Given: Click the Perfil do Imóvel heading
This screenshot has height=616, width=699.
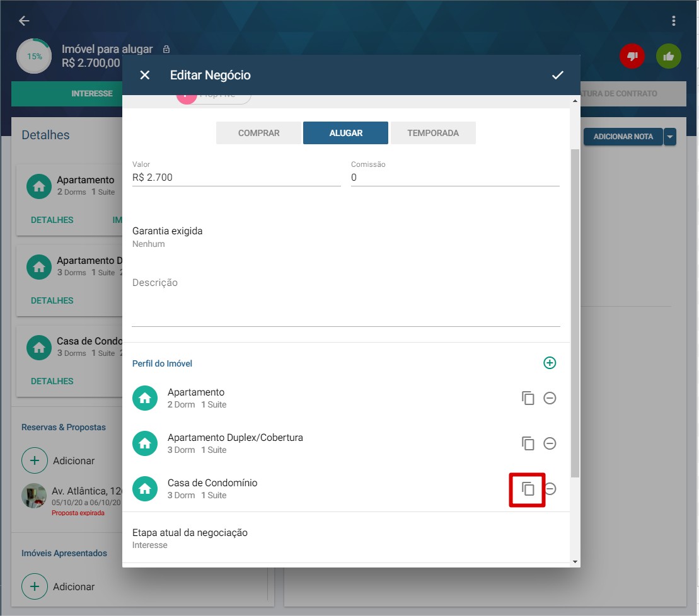Looking at the screenshot, I should (x=162, y=363).
